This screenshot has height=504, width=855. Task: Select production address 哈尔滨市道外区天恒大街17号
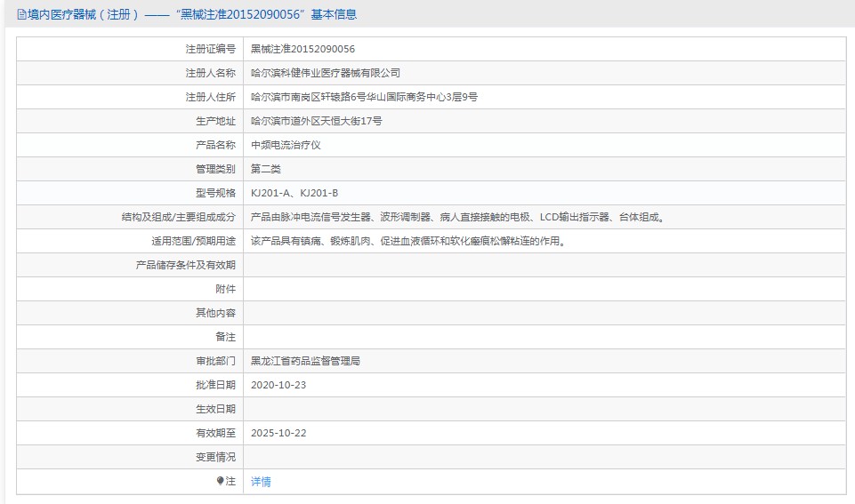[316, 121]
